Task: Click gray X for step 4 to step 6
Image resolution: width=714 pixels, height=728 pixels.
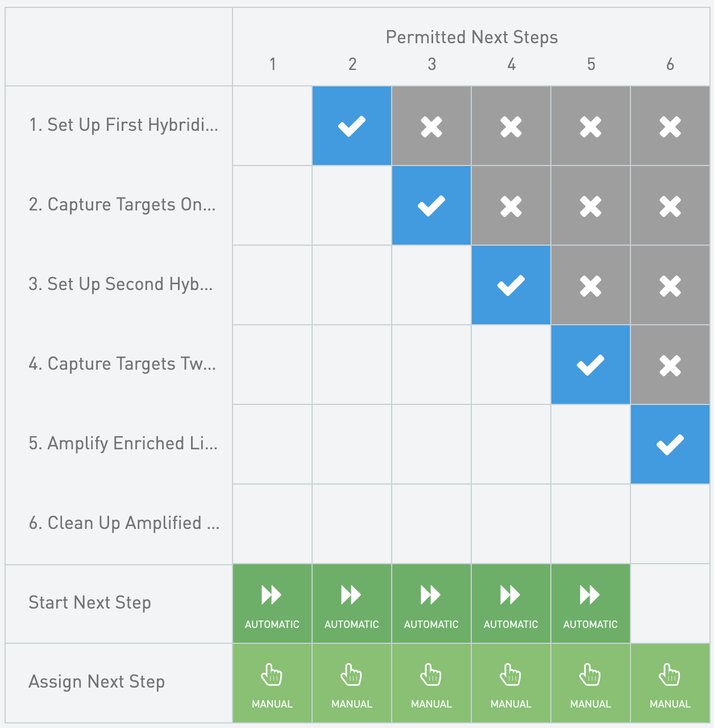Action: [x=670, y=365]
